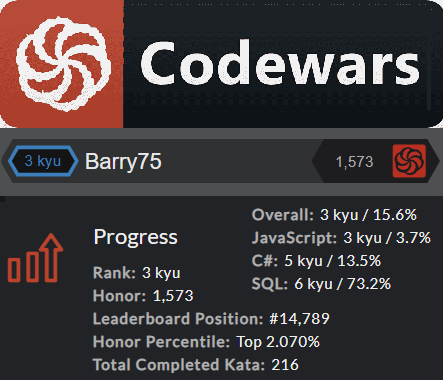The width and height of the screenshot is (443, 380).
Task: Select the Progress heading
Action: point(135,237)
